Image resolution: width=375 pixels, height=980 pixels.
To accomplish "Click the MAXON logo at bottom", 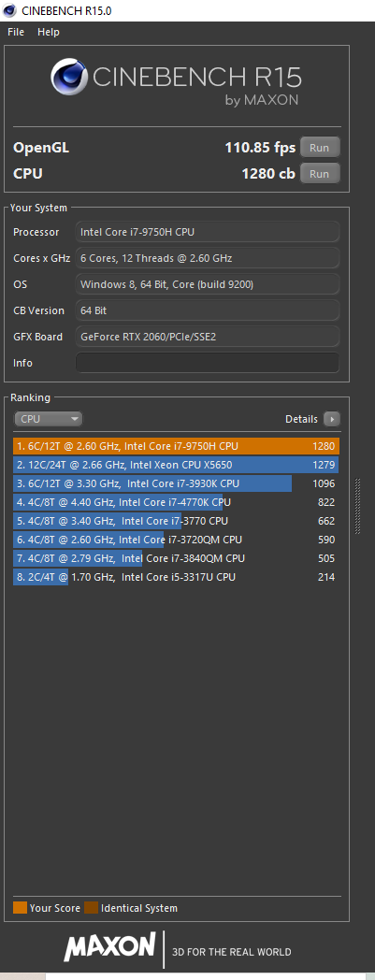I will pyautogui.click(x=109, y=946).
